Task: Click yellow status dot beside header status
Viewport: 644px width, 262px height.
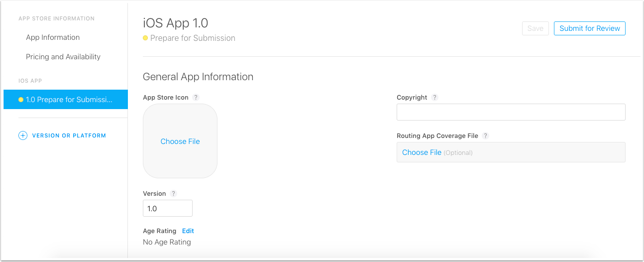Action: click(x=145, y=38)
